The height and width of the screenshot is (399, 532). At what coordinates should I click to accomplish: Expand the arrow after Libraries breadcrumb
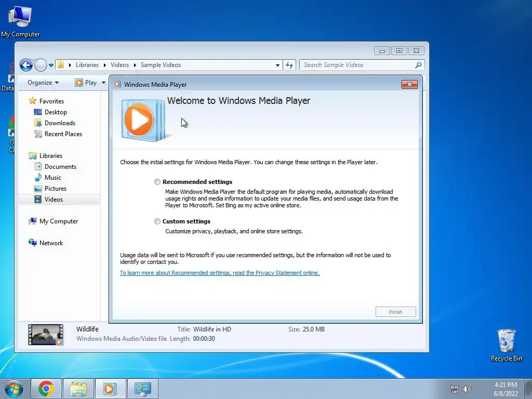[x=104, y=65]
